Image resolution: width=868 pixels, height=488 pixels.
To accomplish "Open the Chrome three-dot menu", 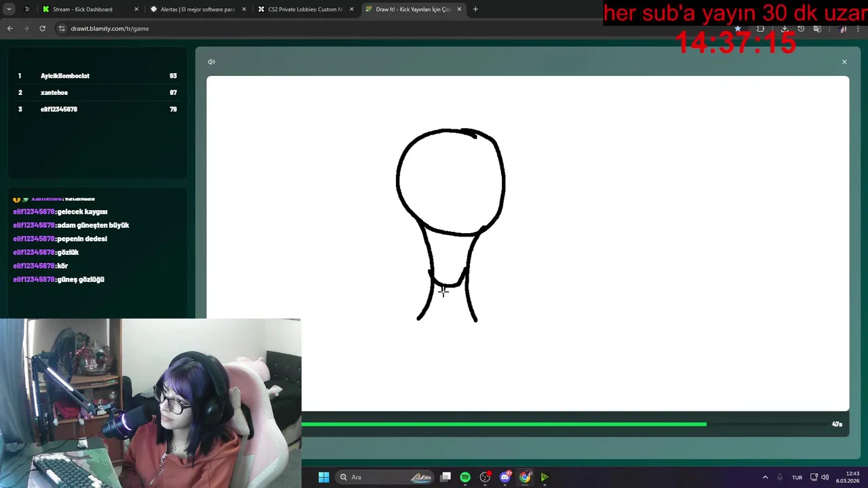I will [x=859, y=28].
